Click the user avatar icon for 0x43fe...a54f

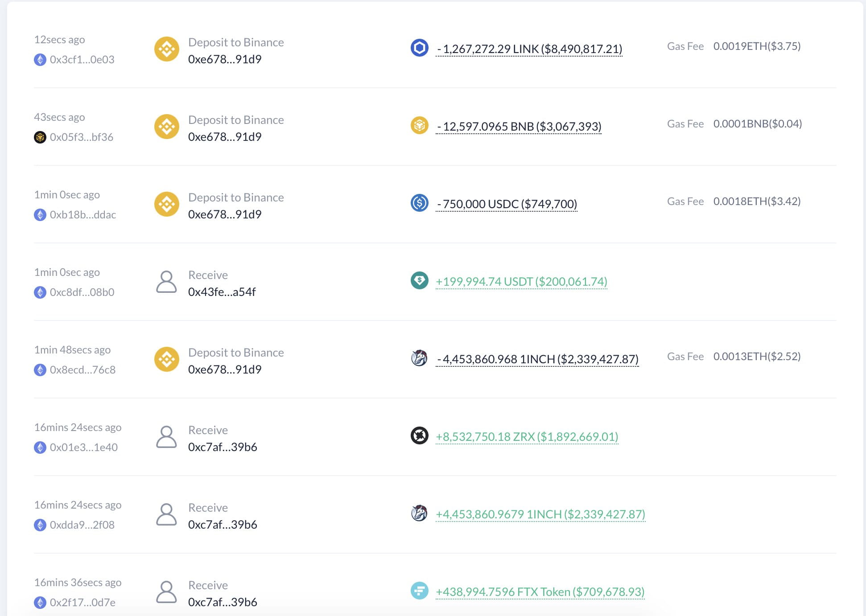tap(166, 282)
